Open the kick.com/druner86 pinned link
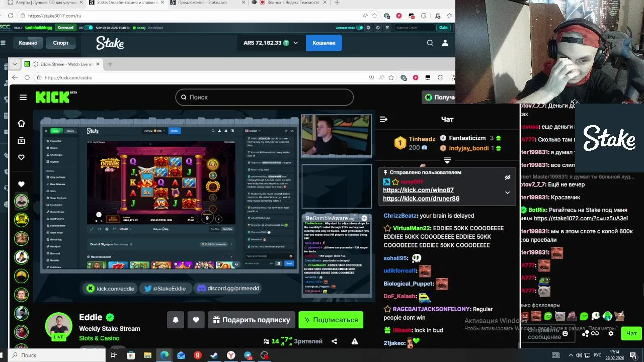Viewport: 644px width, 362px height. tap(421, 199)
